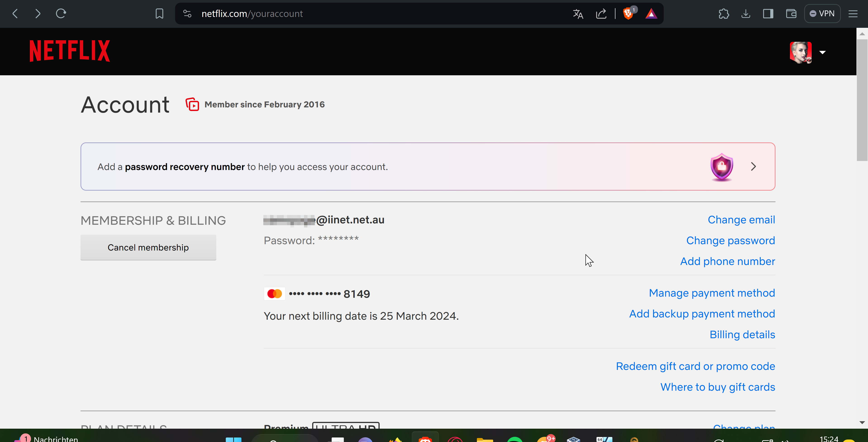Screen dimensions: 868x442
Task: Click the Brave Shields lion icon
Action: (x=628, y=14)
